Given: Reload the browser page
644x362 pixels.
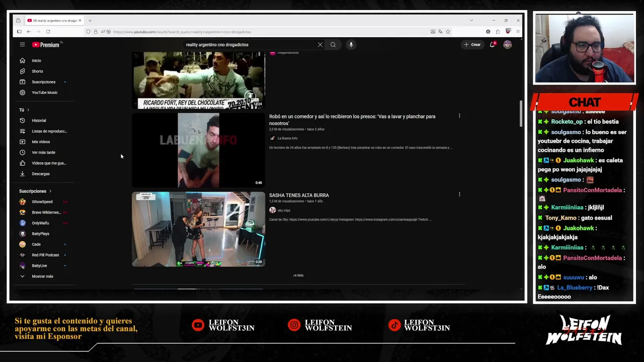Looking at the screenshot, I should tap(48, 32).
